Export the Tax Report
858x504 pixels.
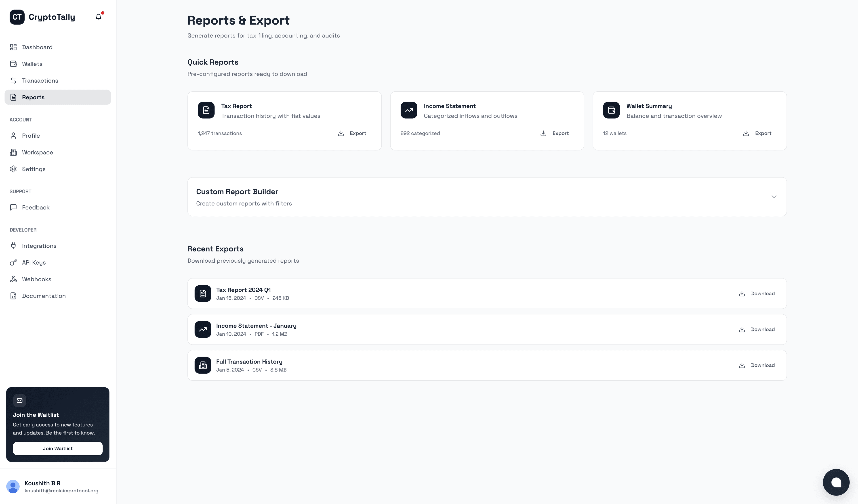click(x=352, y=133)
